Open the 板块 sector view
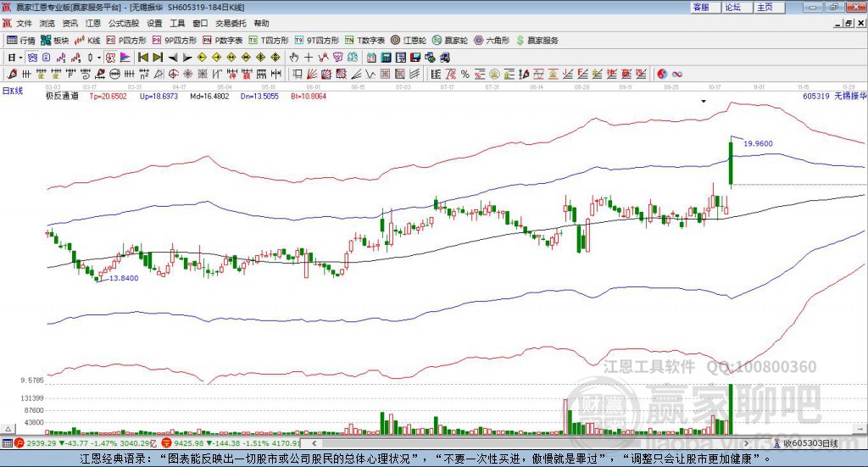868x467 pixels. click(x=55, y=41)
